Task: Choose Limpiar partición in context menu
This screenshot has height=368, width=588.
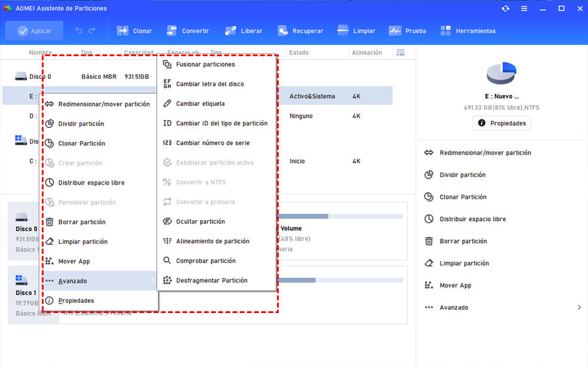Action: point(99,241)
